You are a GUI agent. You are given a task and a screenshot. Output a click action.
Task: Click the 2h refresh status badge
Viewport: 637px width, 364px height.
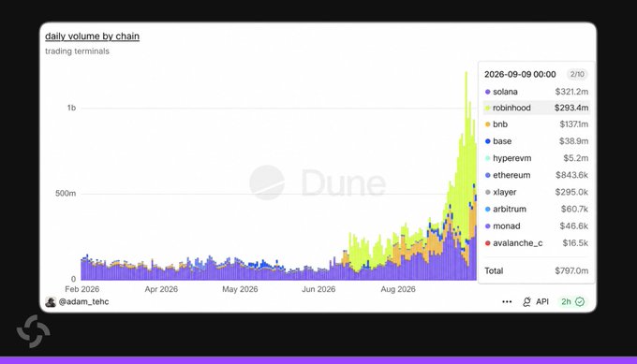coord(572,301)
